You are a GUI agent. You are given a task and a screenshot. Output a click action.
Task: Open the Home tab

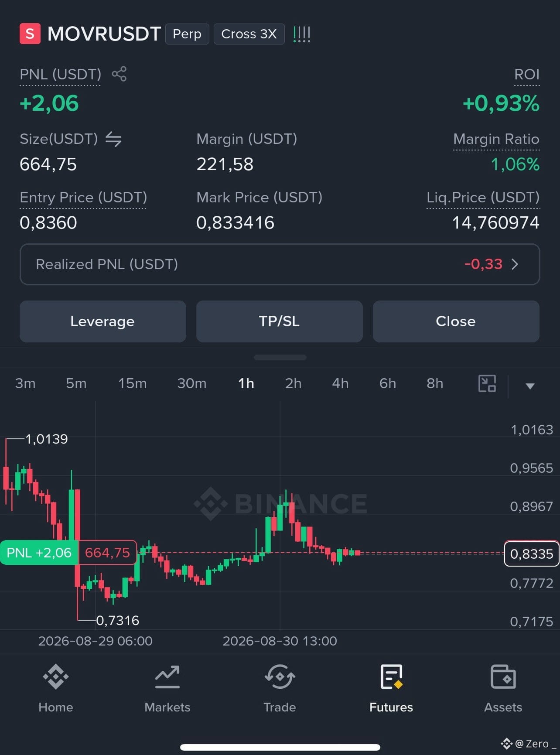[56, 688]
